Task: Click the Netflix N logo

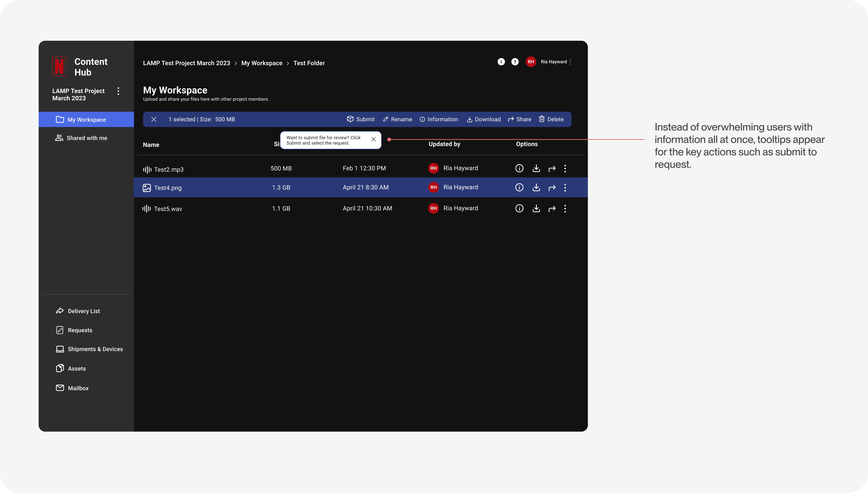Action: point(59,66)
